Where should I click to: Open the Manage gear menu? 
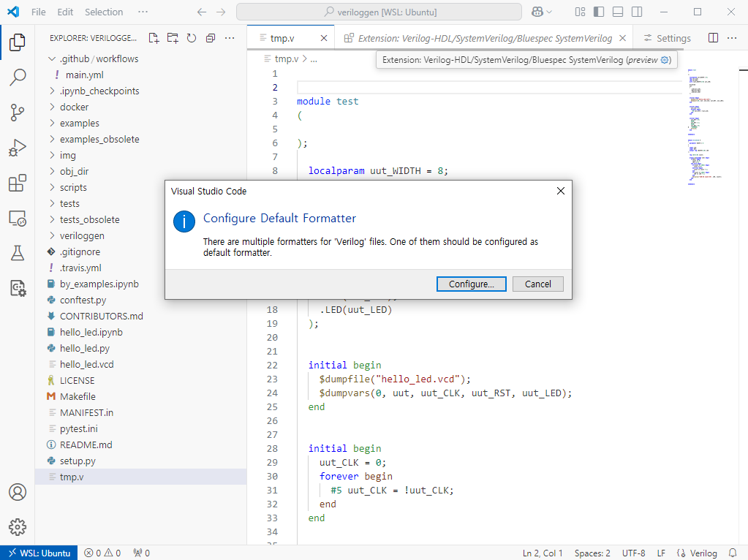tap(17, 527)
